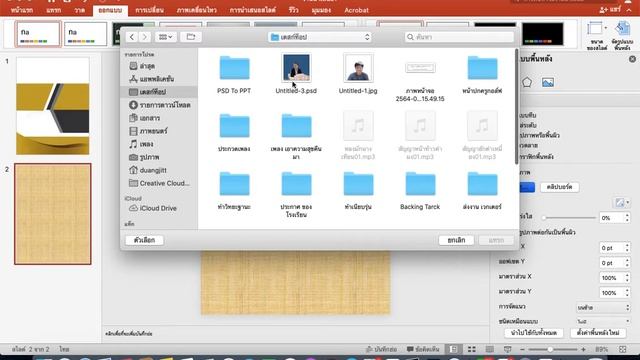
Task: Go forward in the file dialog
Action: tap(144, 37)
